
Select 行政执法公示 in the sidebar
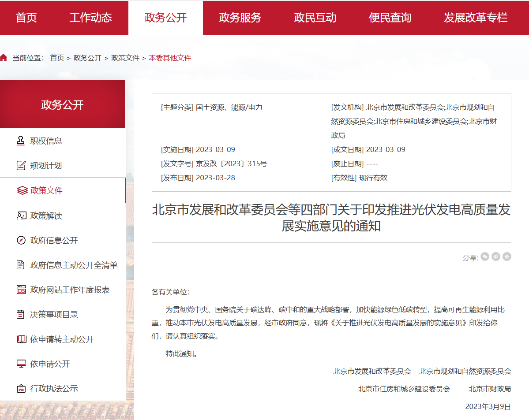54,388
